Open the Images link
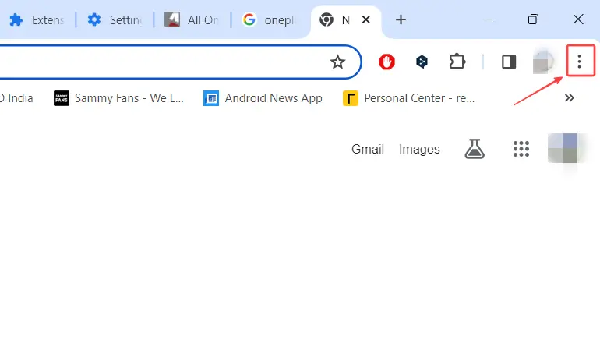Viewport: 600px width, 364px height. click(419, 149)
